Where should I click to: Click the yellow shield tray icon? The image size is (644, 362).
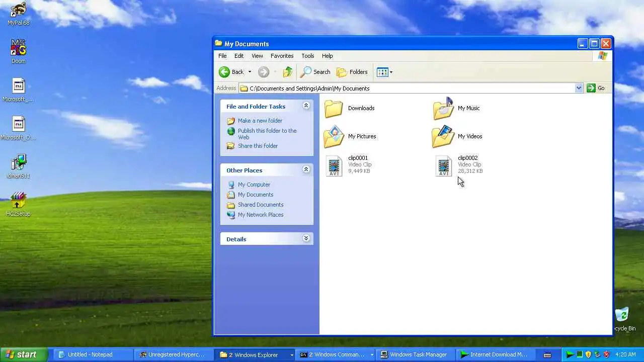588,354
